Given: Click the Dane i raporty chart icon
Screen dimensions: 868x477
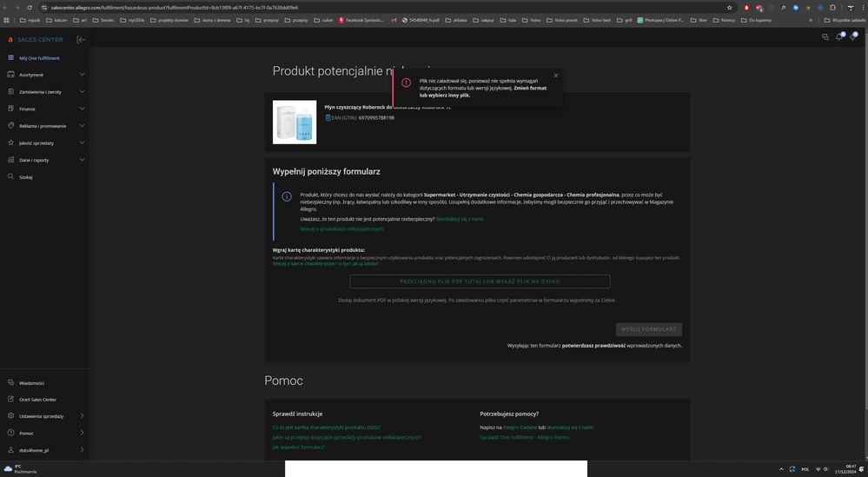Looking at the screenshot, I should pyautogui.click(x=10, y=160).
